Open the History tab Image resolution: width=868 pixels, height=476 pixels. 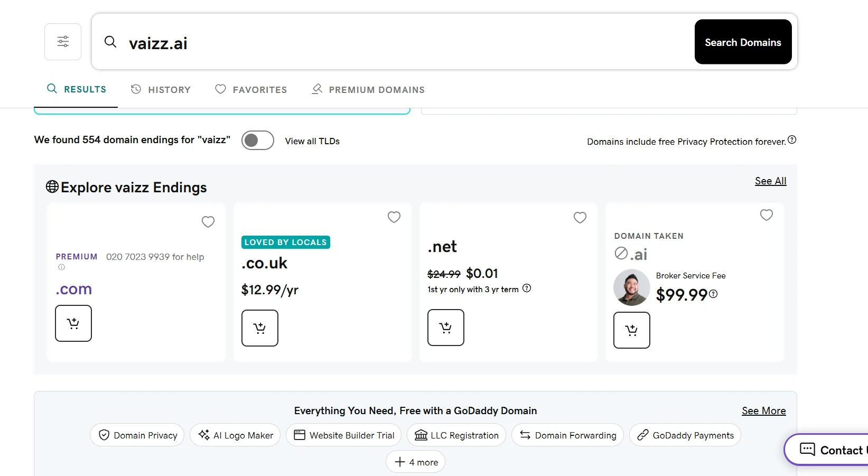(x=161, y=90)
